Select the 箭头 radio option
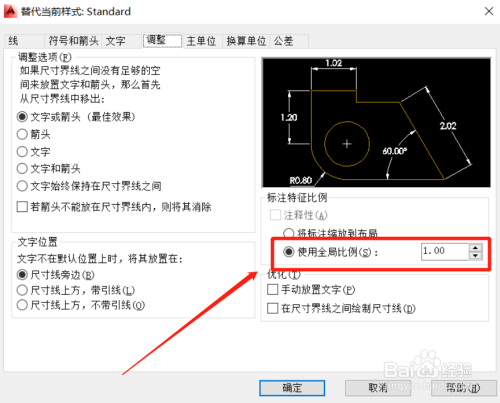Viewport: 500px width, 403px height. click(x=34, y=134)
